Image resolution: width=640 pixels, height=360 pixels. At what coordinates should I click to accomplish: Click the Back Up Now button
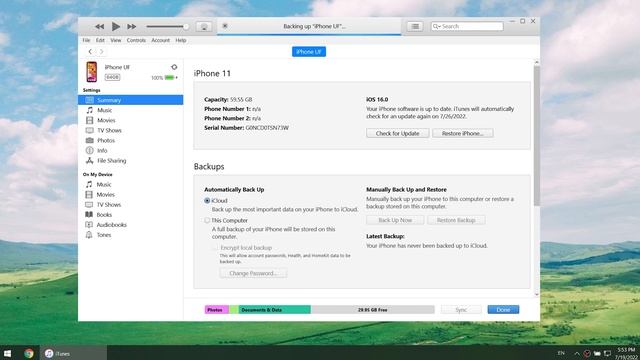point(395,220)
